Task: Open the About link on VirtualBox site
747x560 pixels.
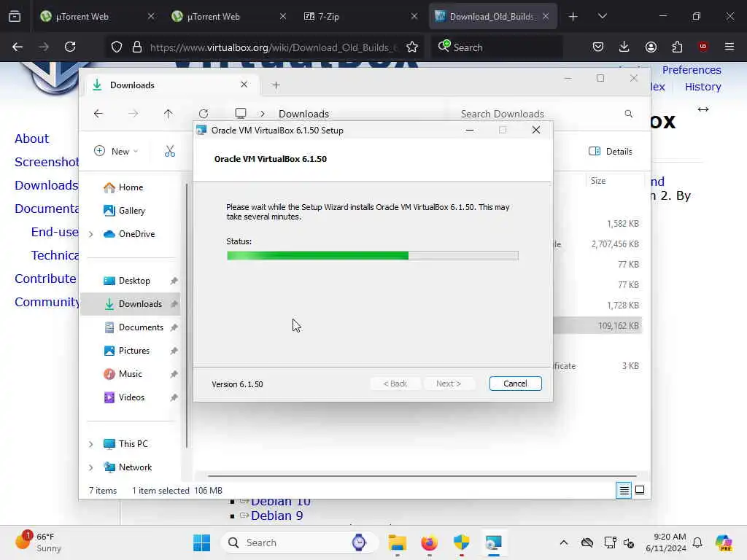Action: (31, 139)
